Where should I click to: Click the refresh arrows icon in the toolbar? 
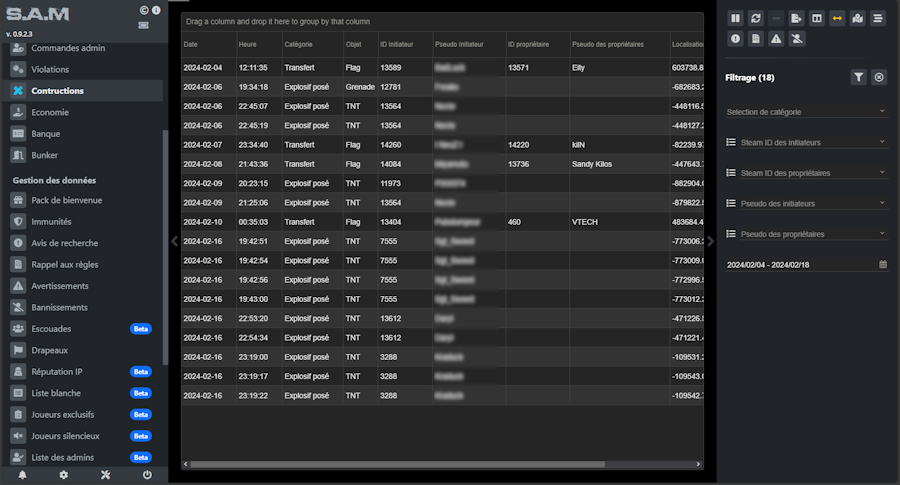click(756, 18)
